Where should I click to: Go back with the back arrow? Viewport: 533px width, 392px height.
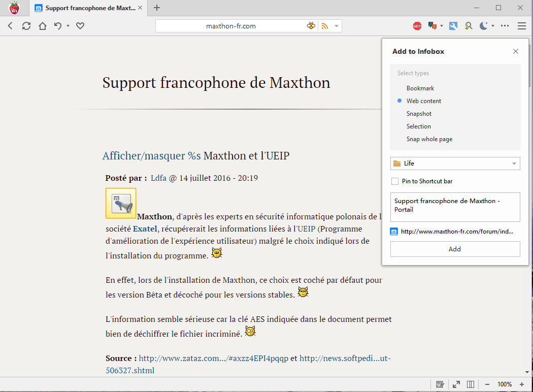pos(10,26)
